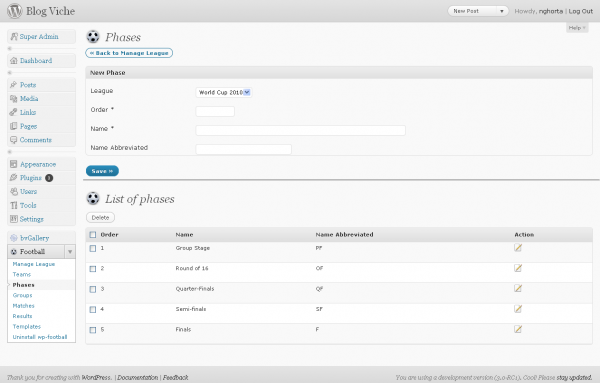
Task: Click the Delete button
Action: (100, 217)
